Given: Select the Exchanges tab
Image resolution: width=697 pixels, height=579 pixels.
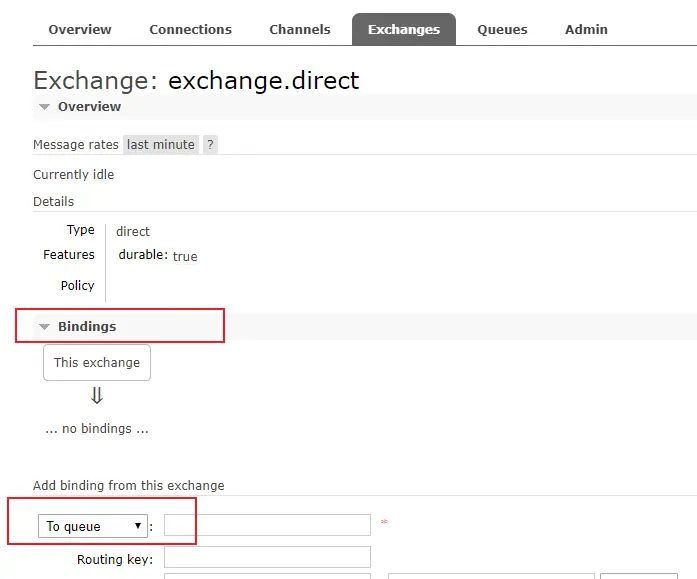Looking at the screenshot, I should pos(404,30).
